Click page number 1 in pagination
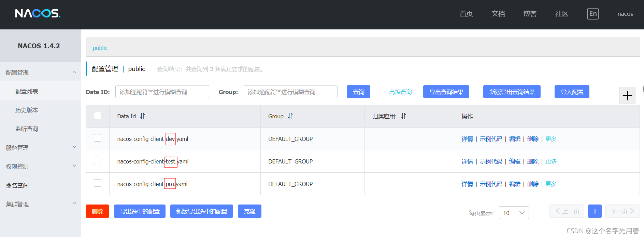Image resolution: width=644 pixels, height=237 pixels. pos(595,211)
